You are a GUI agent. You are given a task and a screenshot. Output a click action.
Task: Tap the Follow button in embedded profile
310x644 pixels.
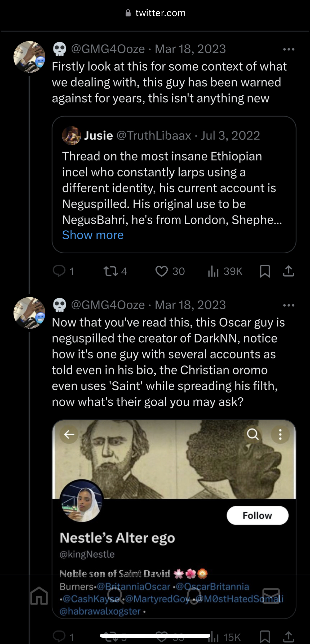point(258,515)
